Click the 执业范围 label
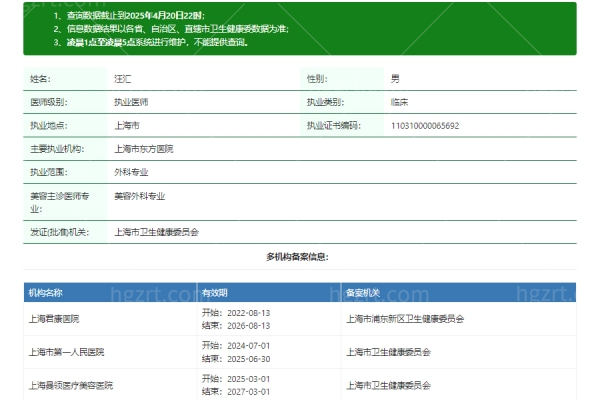 click(49, 172)
